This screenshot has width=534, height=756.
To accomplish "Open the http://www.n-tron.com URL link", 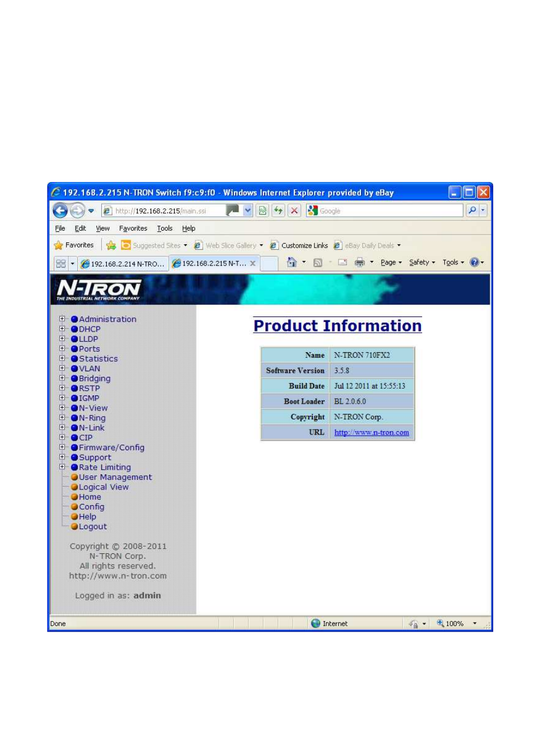I will pyautogui.click(x=372, y=432).
